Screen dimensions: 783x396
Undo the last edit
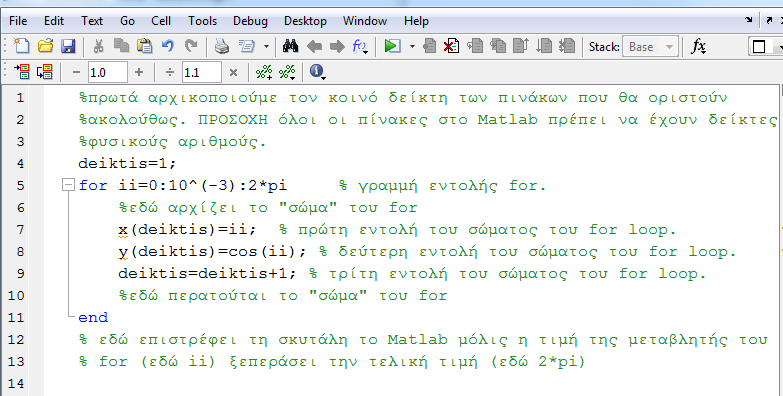168,46
